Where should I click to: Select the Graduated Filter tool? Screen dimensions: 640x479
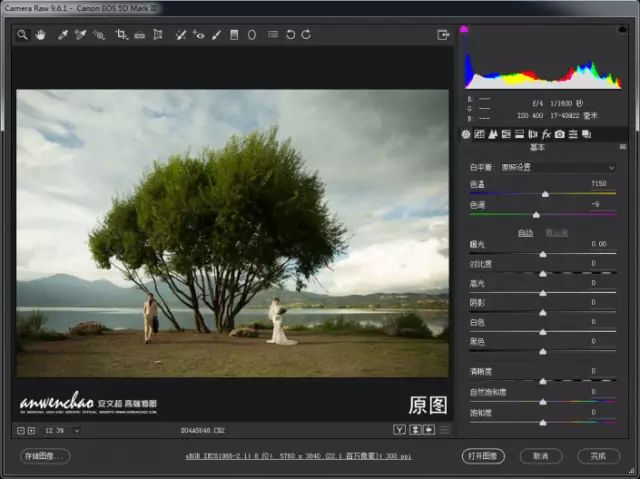point(234,35)
